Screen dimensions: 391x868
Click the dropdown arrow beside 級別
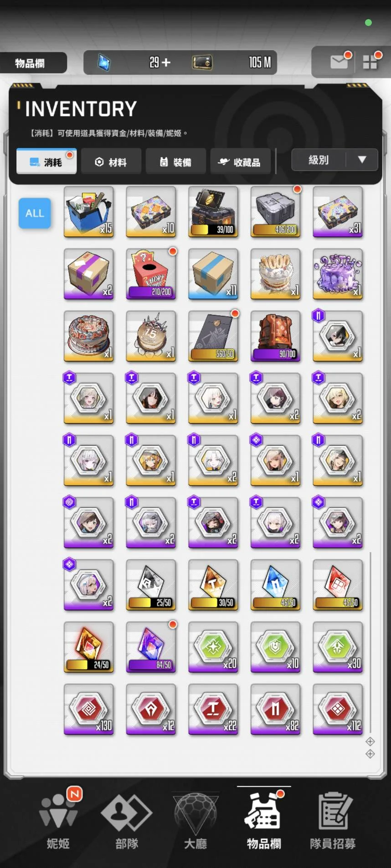coord(362,160)
